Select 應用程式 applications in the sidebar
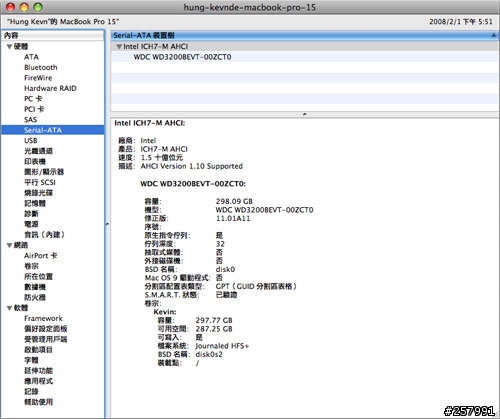 38,381
